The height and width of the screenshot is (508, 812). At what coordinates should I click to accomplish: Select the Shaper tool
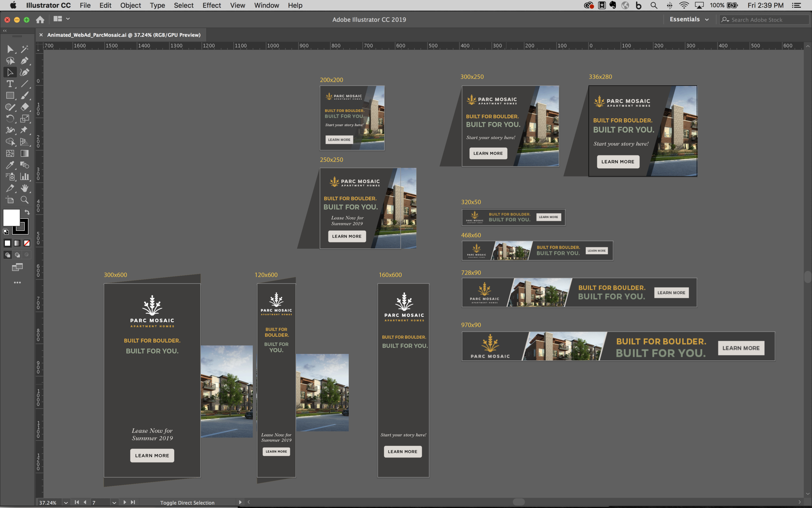pos(10,107)
